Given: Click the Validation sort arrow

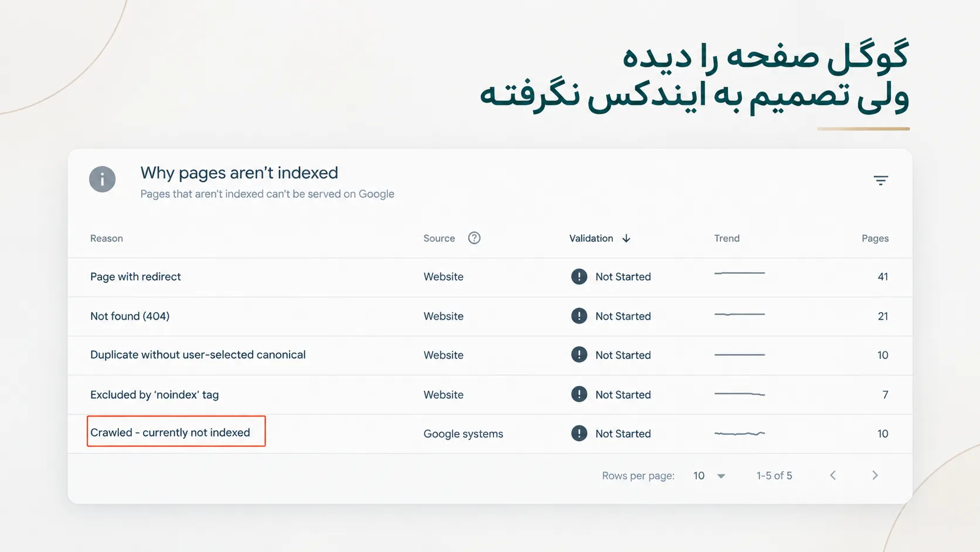Looking at the screenshot, I should (x=626, y=238).
